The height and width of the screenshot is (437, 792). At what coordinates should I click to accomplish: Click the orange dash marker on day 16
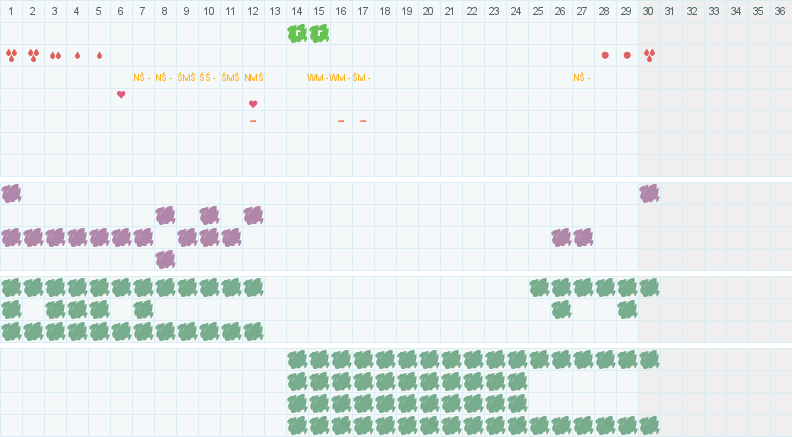click(341, 121)
